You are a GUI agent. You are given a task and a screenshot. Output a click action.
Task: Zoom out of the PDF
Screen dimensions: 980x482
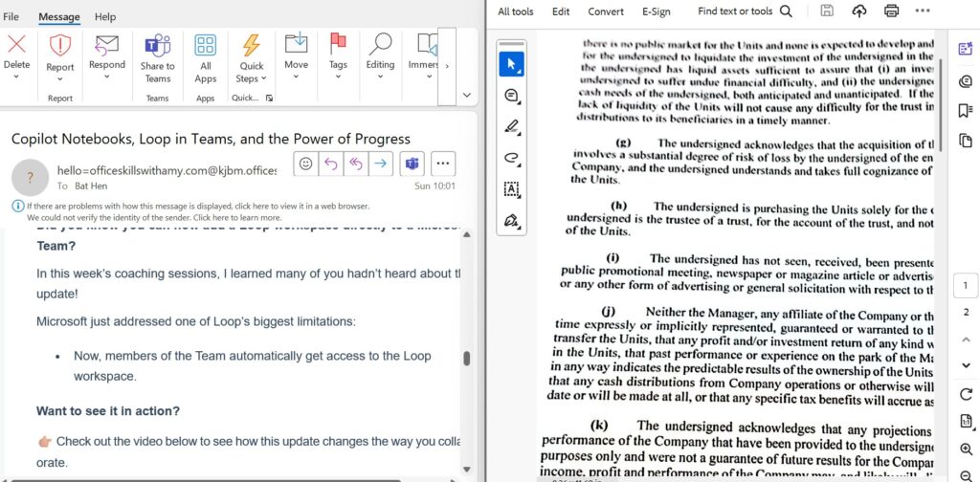pos(966,476)
